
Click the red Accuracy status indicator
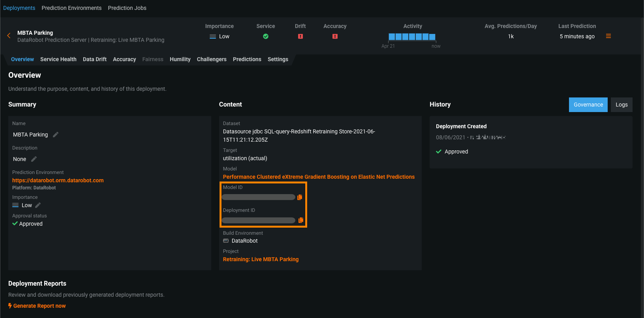point(335,36)
